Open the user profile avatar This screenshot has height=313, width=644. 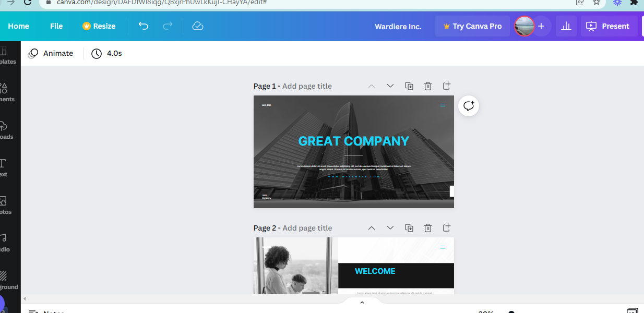[x=524, y=26]
